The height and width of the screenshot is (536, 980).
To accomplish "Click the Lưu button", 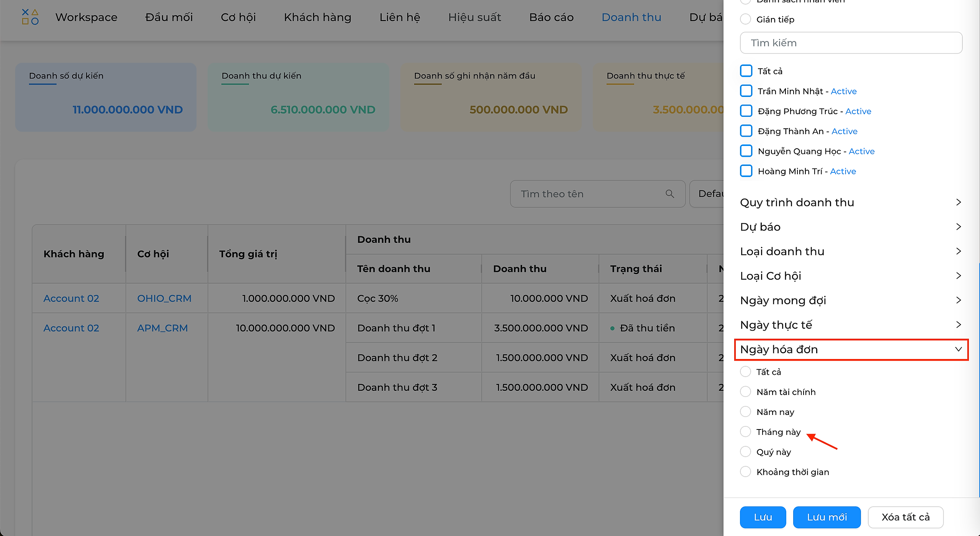I will (763, 517).
